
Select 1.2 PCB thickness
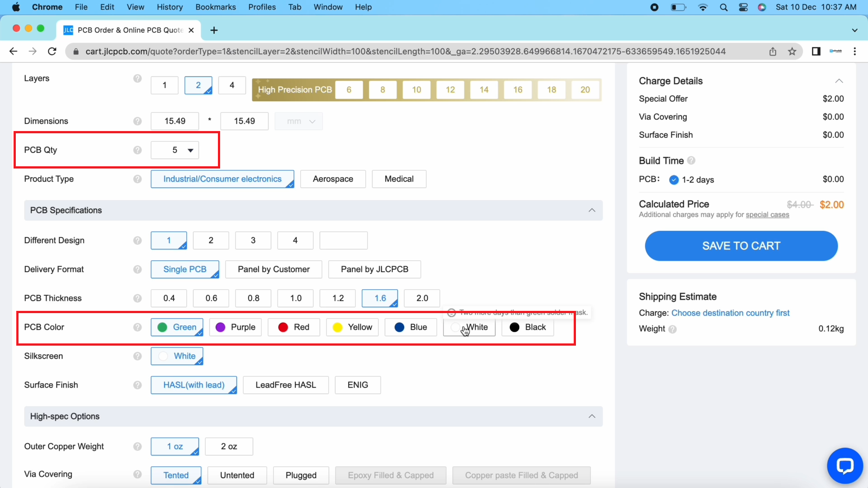pyautogui.click(x=338, y=298)
